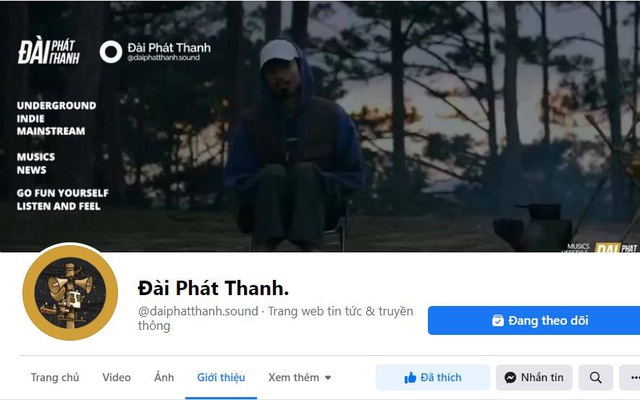Open the cover photo of man sitting
Screen dimensions: 640x400
pyautogui.click(x=320, y=126)
